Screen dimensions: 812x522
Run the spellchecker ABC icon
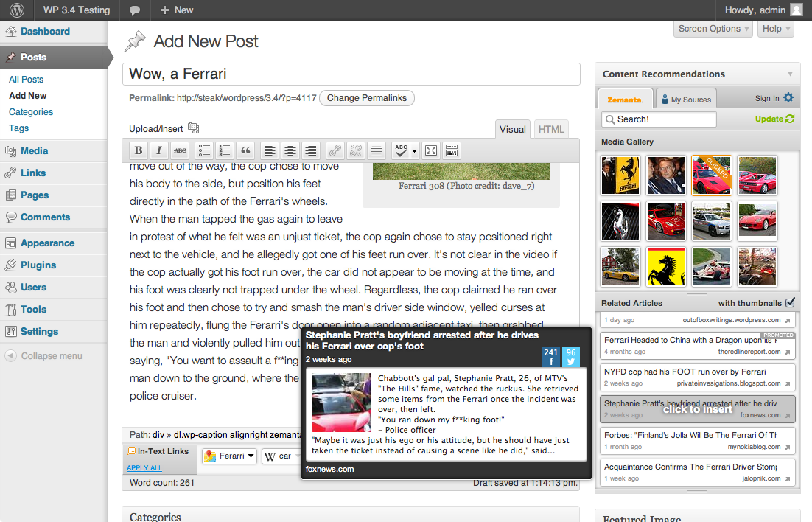(x=400, y=151)
